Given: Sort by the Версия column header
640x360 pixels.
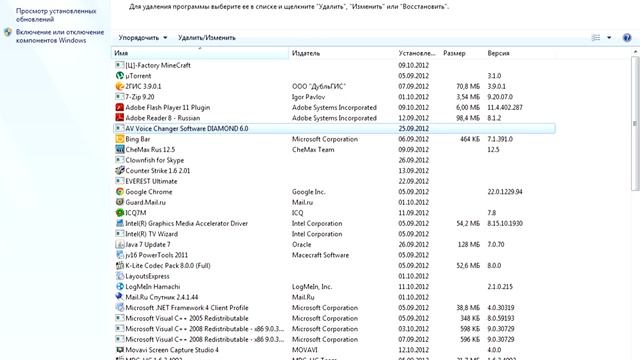Looking at the screenshot, I should pyautogui.click(x=520, y=53).
